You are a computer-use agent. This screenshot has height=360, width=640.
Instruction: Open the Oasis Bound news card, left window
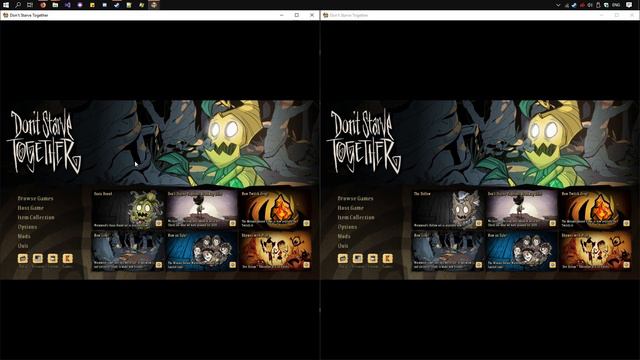point(128,209)
